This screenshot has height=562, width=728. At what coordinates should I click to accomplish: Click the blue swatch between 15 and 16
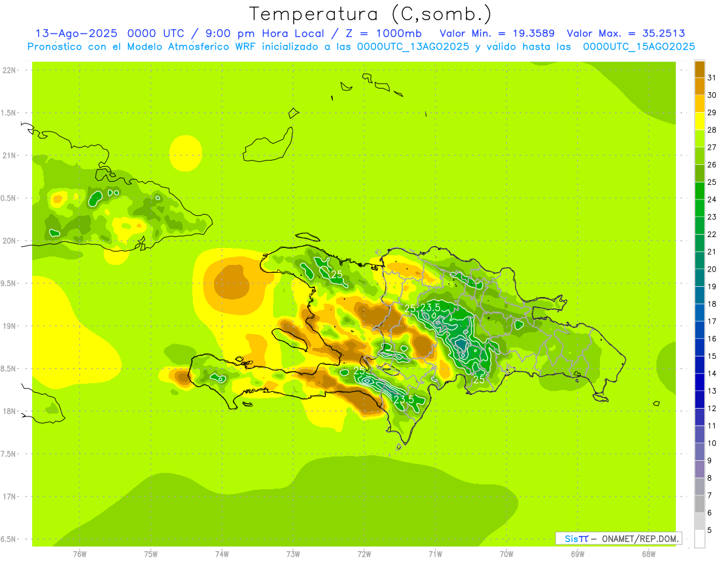click(699, 347)
